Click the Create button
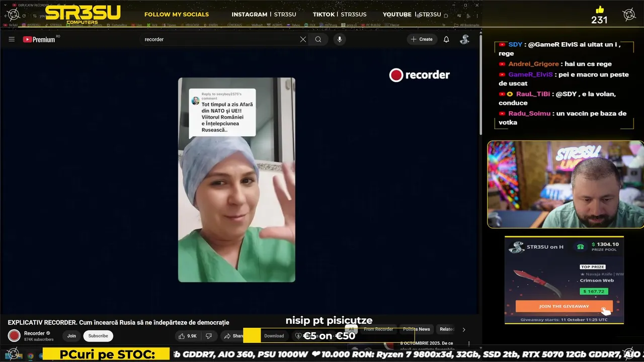 tap(422, 39)
